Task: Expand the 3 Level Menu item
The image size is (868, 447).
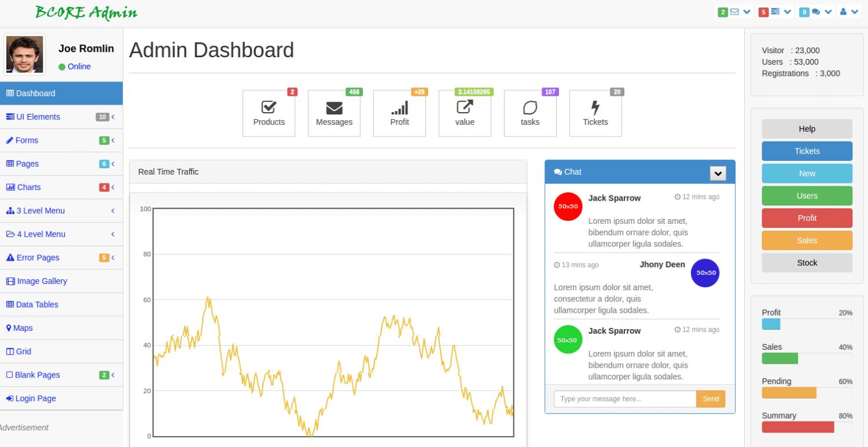Action: 61,210
